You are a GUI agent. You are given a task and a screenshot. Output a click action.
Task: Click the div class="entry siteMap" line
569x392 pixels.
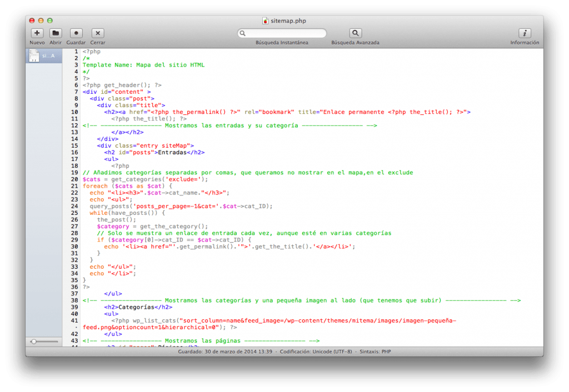click(x=146, y=146)
